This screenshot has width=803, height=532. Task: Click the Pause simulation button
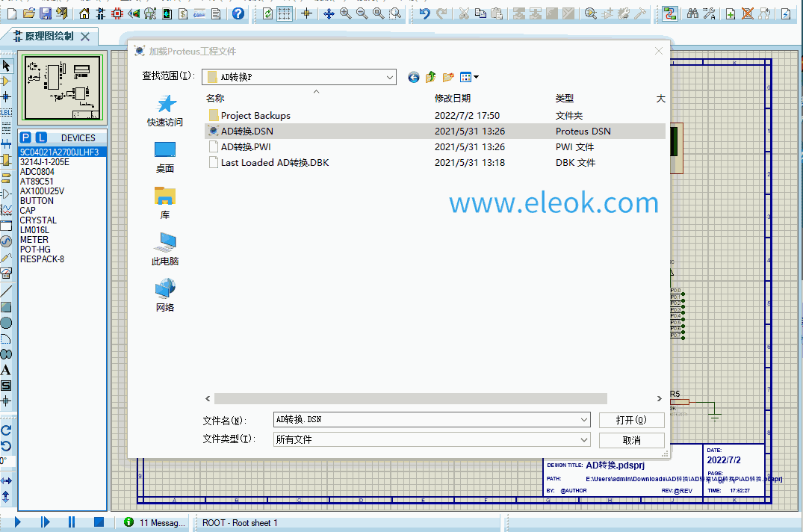coord(72,522)
